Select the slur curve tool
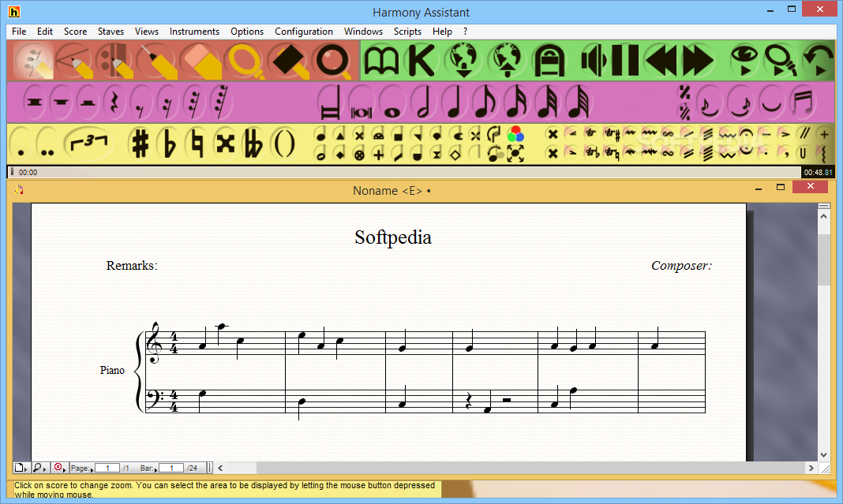The image size is (843, 504). pos(771,102)
